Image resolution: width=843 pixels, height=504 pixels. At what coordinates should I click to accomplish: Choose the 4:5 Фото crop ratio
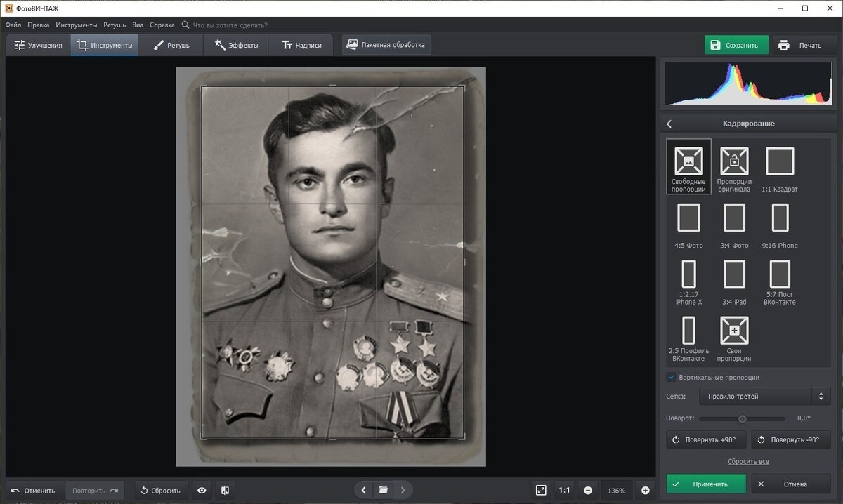tap(688, 225)
